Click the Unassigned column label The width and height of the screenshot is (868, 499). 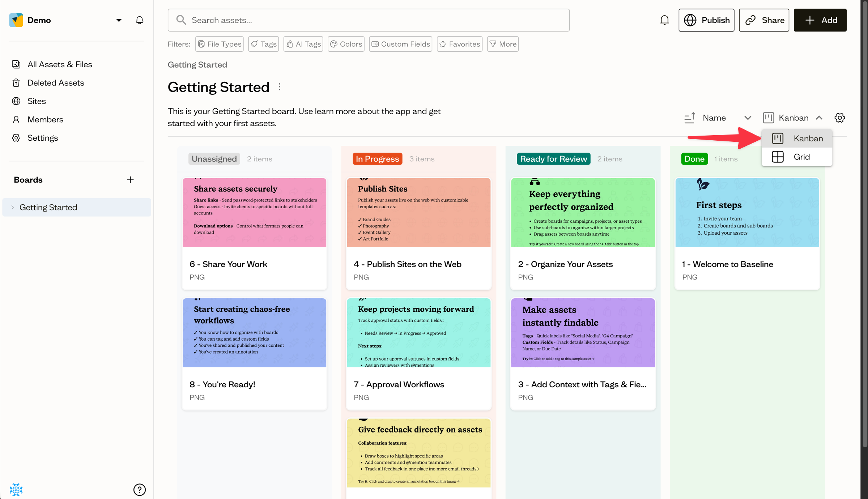point(214,159)
